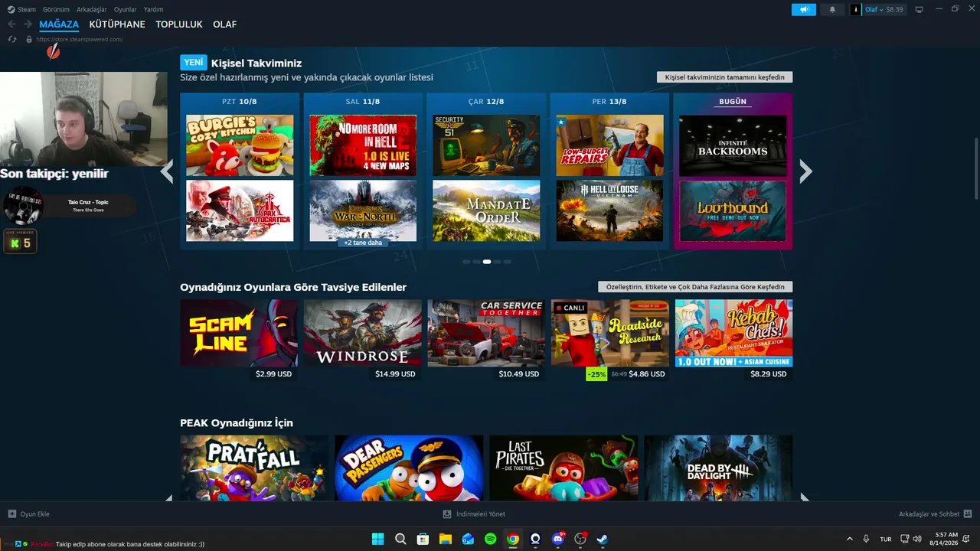Open Scam Line recommended game
The width and height of the screenshot is (980, 551).
coord(239,333)
